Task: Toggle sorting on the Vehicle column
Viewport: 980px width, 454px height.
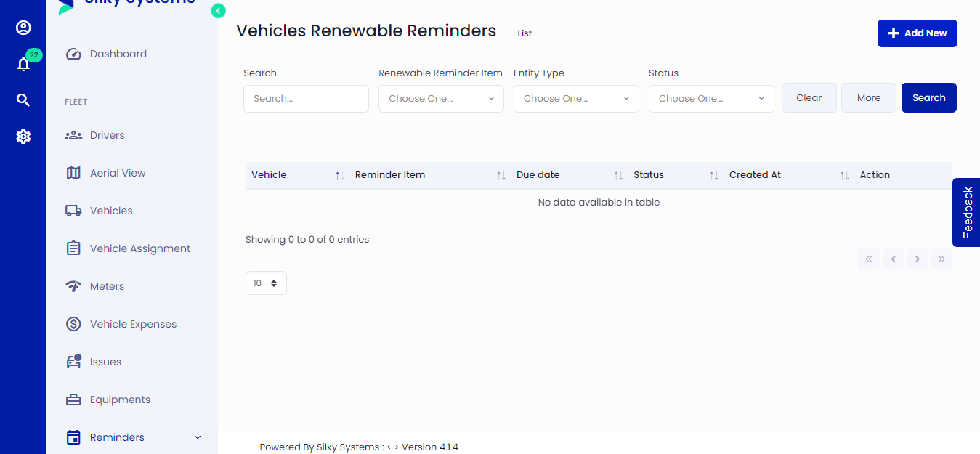Action: [337, 174]
